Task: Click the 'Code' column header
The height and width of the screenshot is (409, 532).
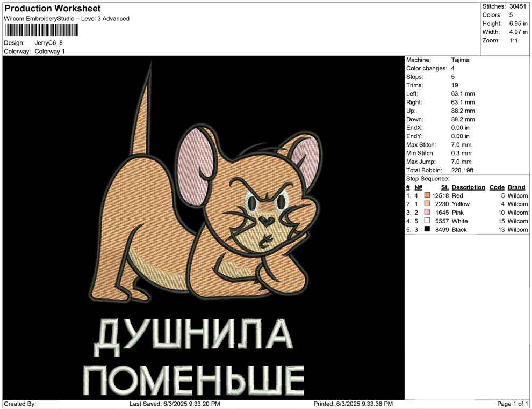Action: tap(497, 187)
